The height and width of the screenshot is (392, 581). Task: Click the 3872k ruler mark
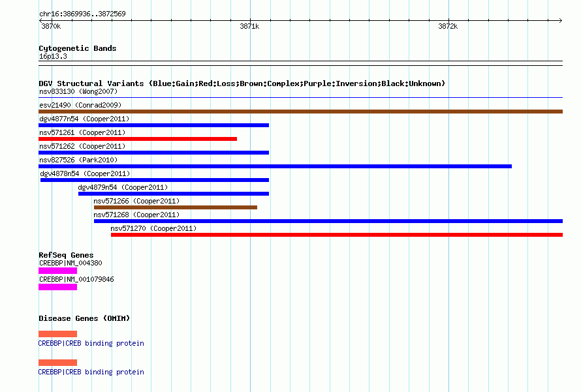click(x=448, y=26)
